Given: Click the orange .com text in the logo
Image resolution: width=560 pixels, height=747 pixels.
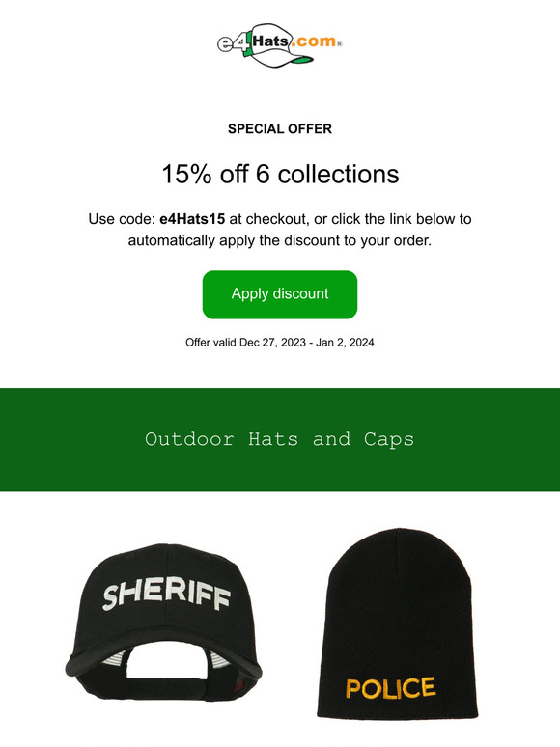Looking at the screenshot, I should 314,41.
